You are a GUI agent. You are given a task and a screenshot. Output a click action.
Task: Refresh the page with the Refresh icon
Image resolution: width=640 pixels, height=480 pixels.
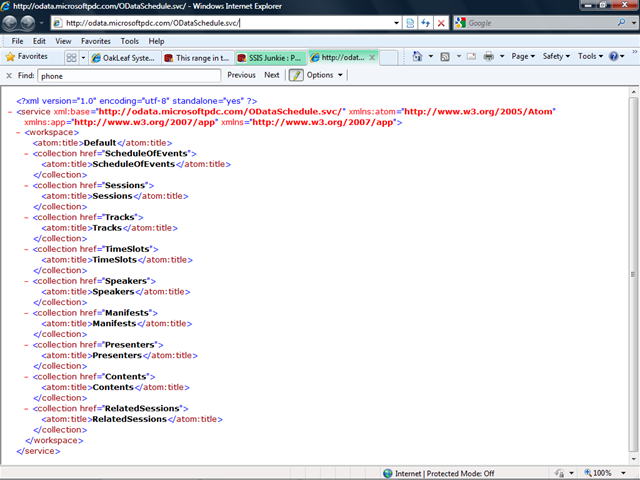coord(425,23)
